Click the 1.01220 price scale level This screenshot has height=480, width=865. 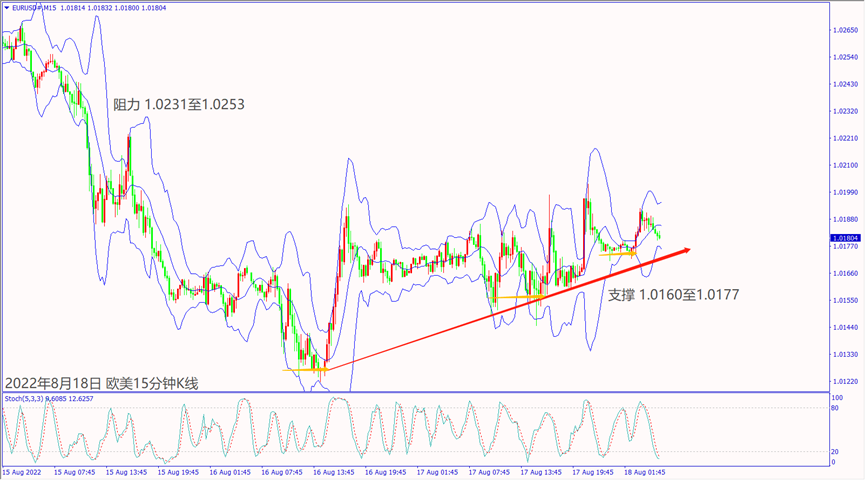coord(845,381)
